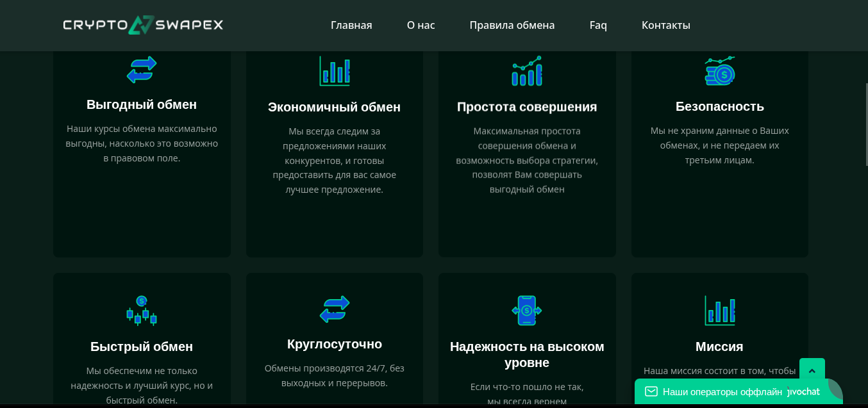Click the scroll-to-top chevron button
Image resolution: width=868 pixels, height=408 pixels.
click(812, 370)
